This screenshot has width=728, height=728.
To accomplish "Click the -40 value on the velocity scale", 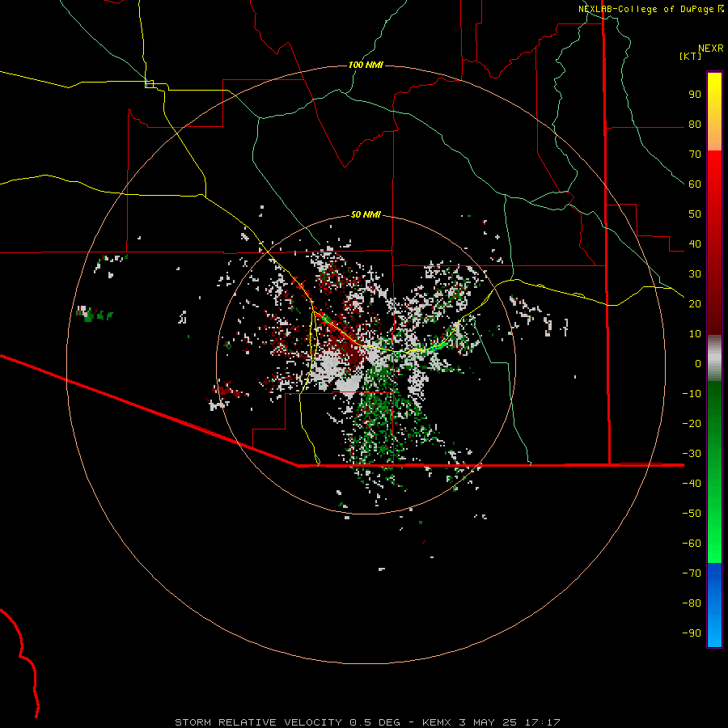I will (x=692, y=484).
